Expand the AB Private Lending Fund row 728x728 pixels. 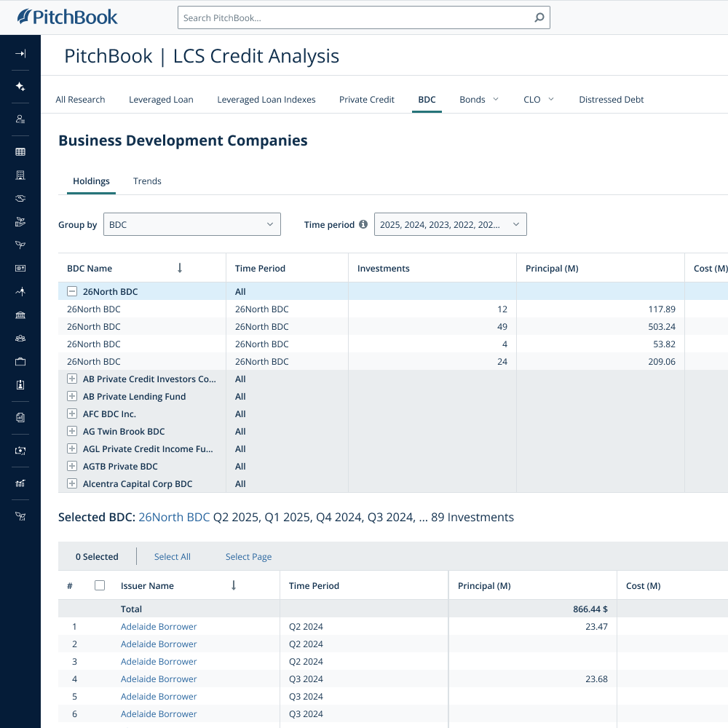[71, 396]
